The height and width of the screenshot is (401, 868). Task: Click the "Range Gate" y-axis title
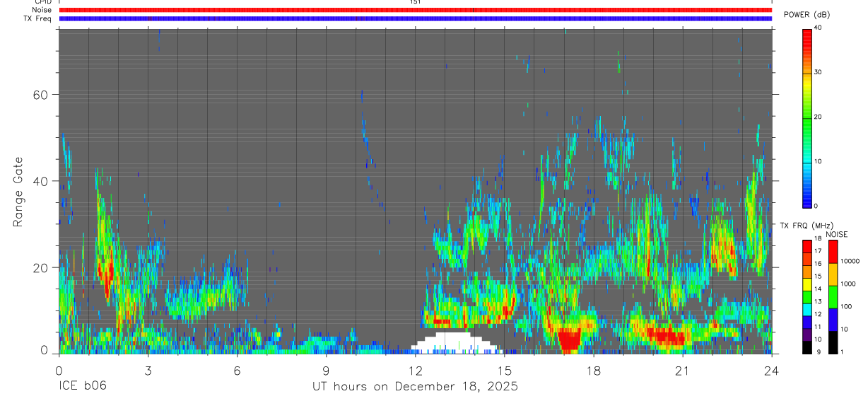coord(18,192)
